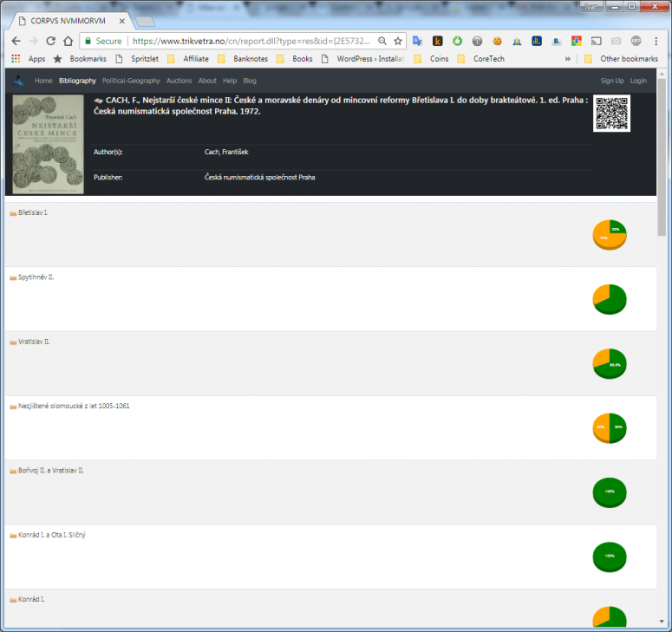Open Chrome's three-dot menu
The height and width of the screenshot is (632, 672).
tap(656, 41)
